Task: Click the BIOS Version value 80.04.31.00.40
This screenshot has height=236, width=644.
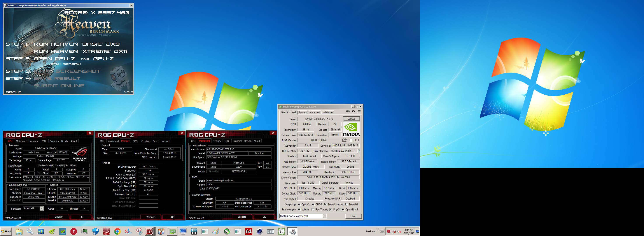Action: tap(319, 140)
